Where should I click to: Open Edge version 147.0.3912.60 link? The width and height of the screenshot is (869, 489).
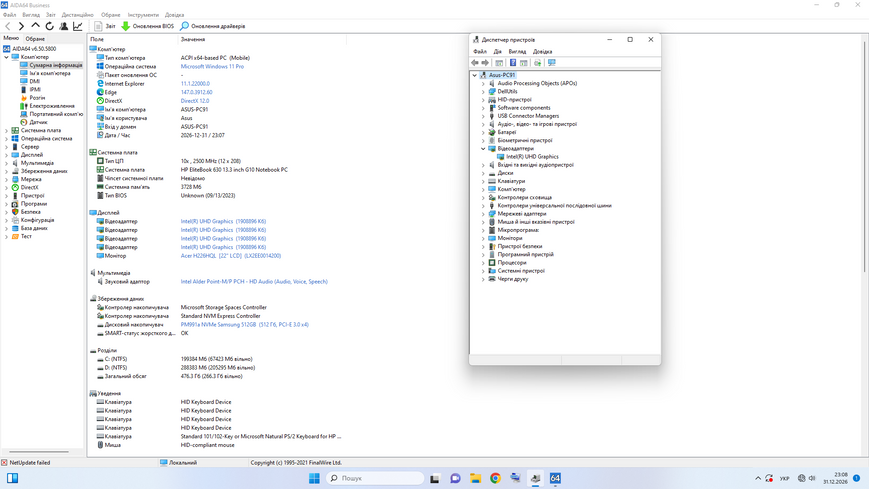tap(197, 92)
